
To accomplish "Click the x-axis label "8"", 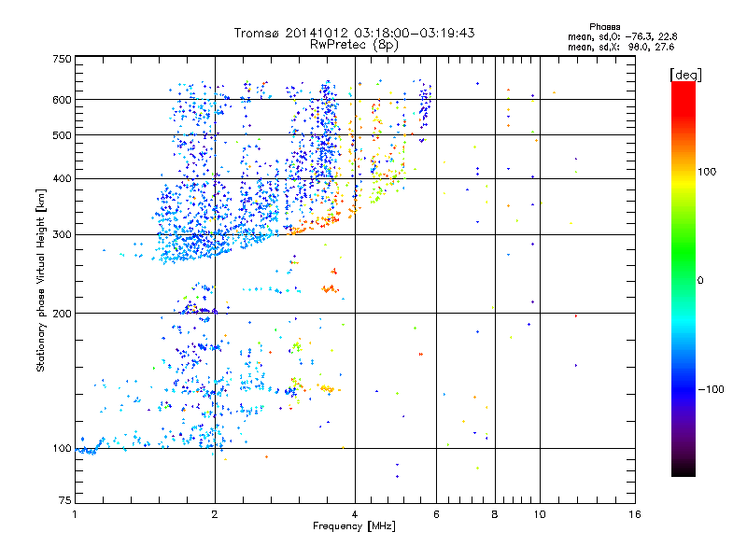I will (495, 514).
